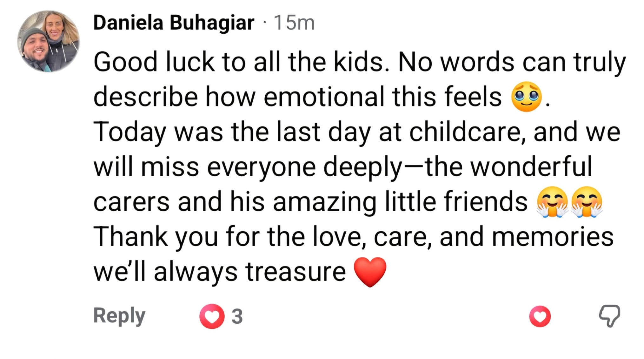Reply to Daniela Buhagiar's comment
The width and height of the screenshot is (644, 359).
pyautogui.click(x=119, y=316)
